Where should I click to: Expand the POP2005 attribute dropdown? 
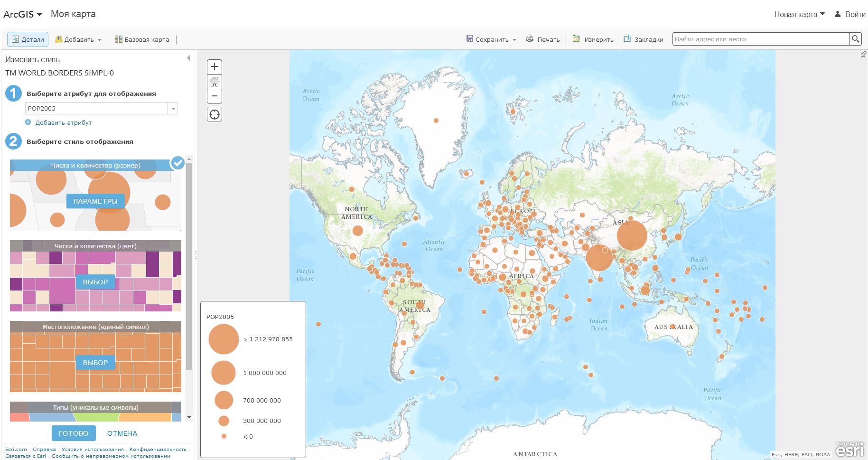pyautogui.click(x=173, y=109)
